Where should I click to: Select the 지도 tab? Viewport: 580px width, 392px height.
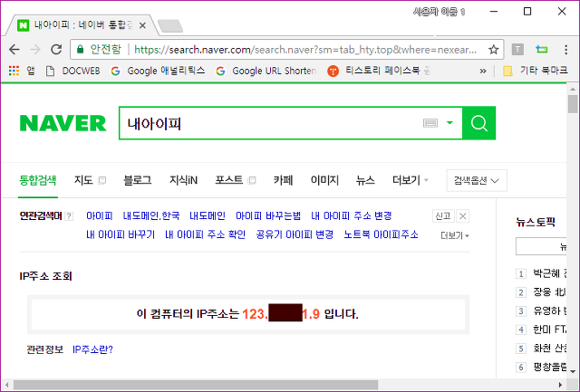pos(83,180)
